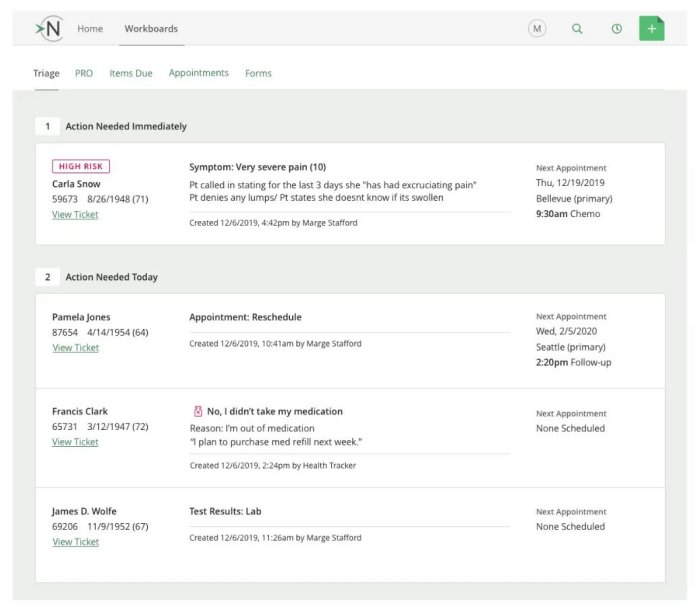Select the Symptom: Very severe pain heading

pyautogui.click(x=257, y=167)
